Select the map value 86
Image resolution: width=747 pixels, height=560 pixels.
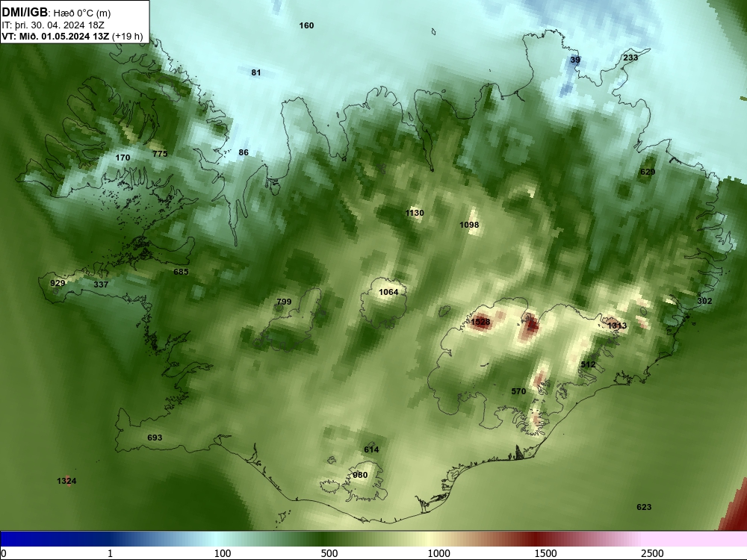(x=244, y=152)
